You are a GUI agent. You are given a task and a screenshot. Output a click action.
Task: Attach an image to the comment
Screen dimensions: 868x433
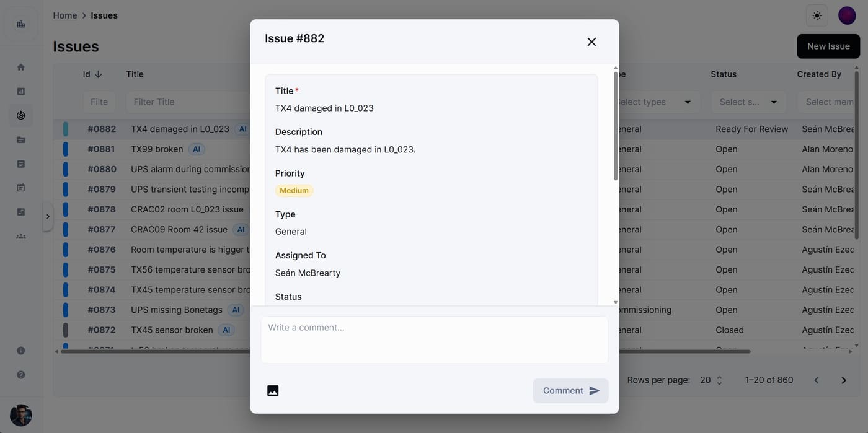click(273, 391)
